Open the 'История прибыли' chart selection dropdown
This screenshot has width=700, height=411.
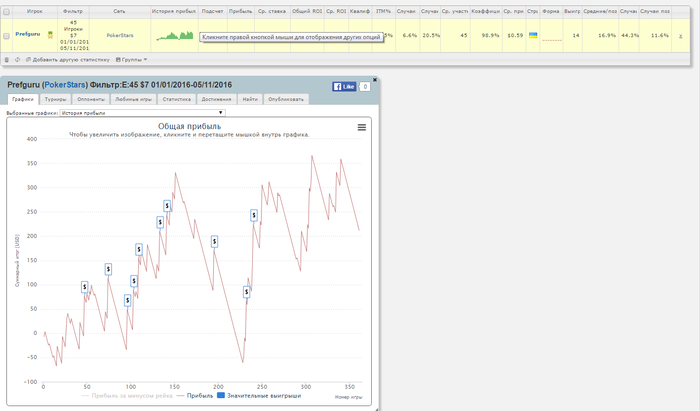[x=142, y=113]
